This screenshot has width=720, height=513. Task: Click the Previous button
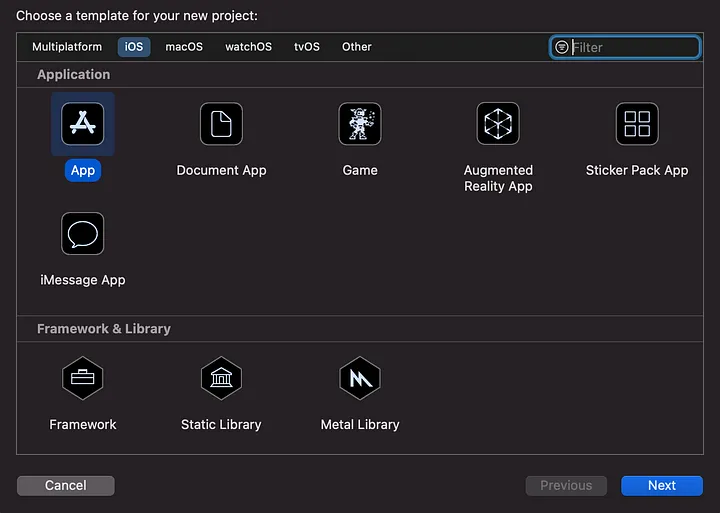point(566,485)
